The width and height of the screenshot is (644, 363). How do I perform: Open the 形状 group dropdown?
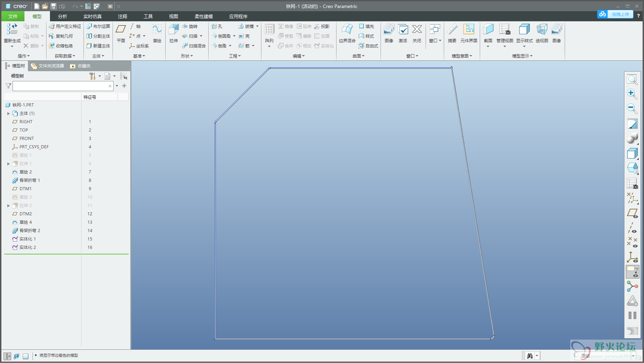[187, 56]
